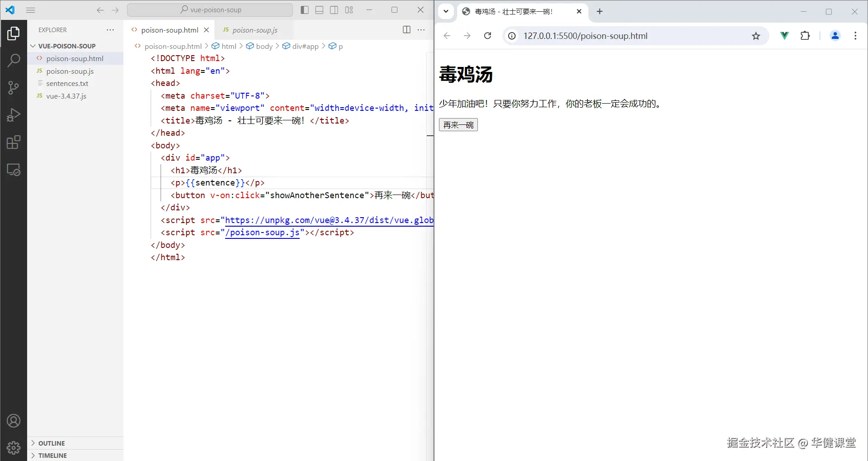This screenshot has width=868, height=461.
Task: Open poison-soup.html in the file explorer
Action: pyautogui.click(x=75, y=58)
